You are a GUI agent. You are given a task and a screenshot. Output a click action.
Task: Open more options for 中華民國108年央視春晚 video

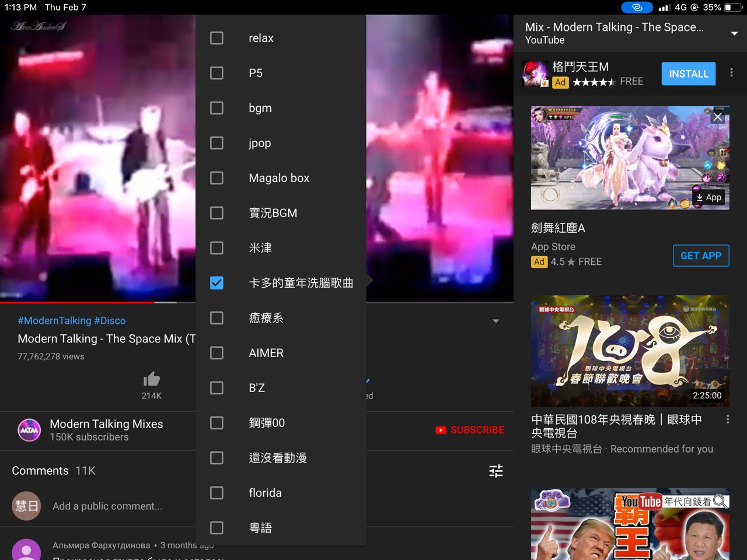coord(728,419)
